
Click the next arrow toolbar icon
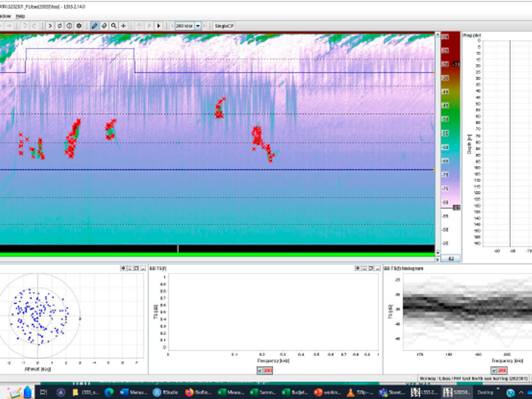coord(50,26)
